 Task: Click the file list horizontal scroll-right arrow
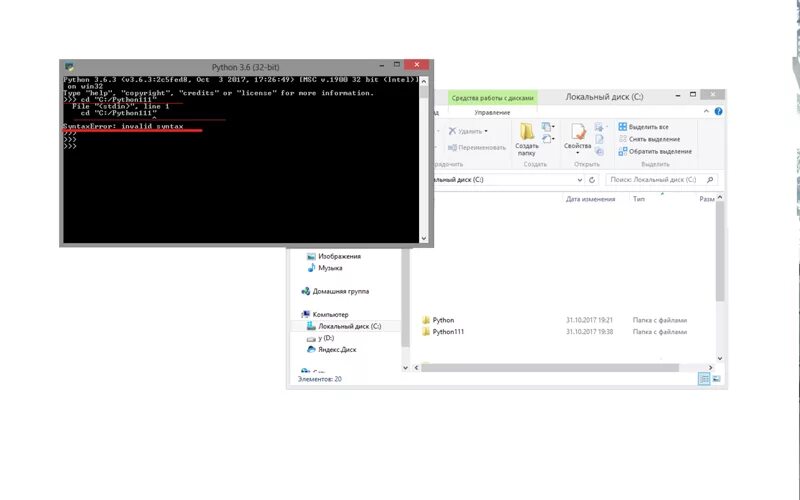tap(710, 367)
